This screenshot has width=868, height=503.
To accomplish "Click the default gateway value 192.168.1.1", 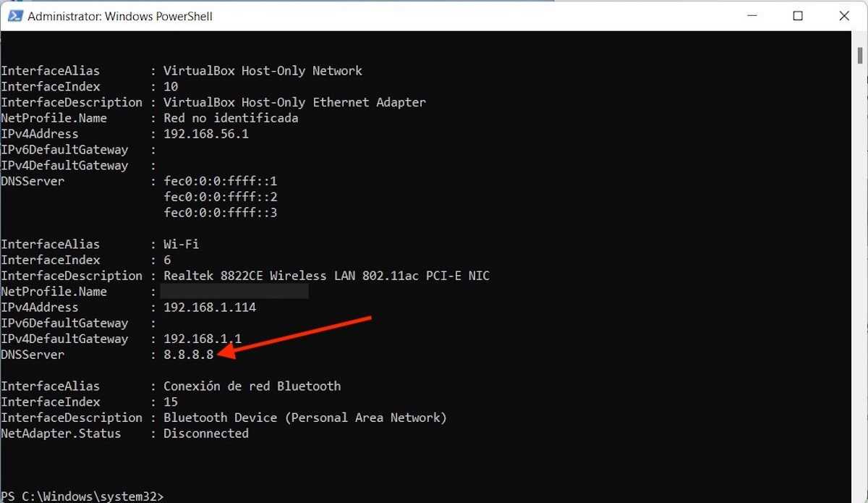I will (203, 339).
